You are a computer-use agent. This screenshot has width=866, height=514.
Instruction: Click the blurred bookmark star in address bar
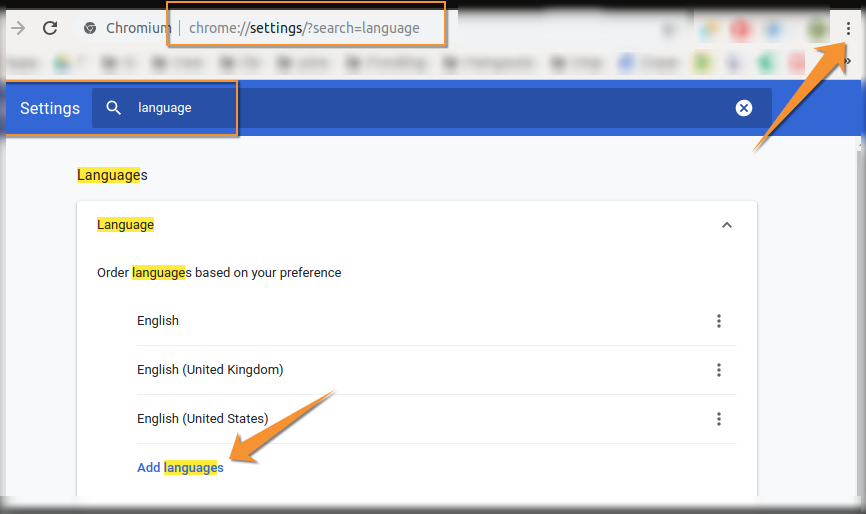(x=669, y=29)
